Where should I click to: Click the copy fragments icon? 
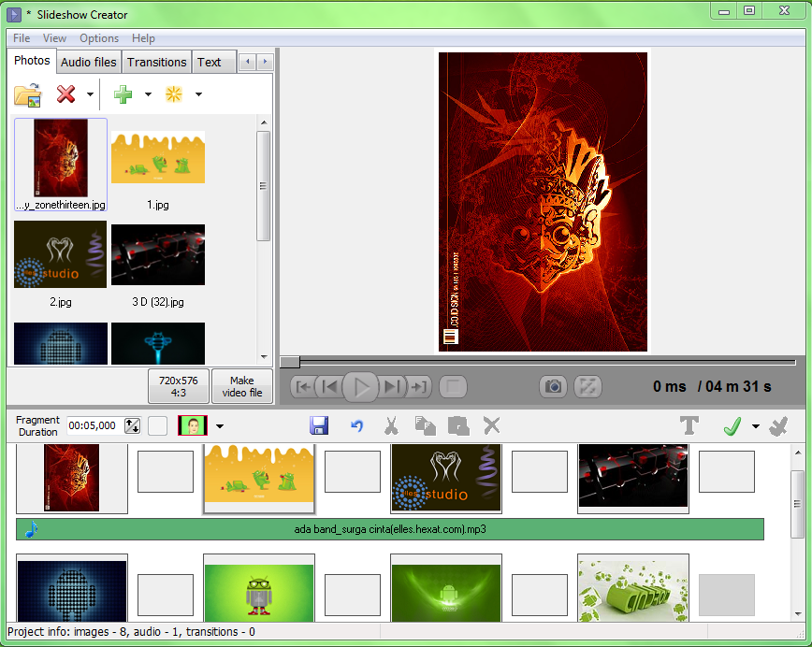(x=425, y=426)
